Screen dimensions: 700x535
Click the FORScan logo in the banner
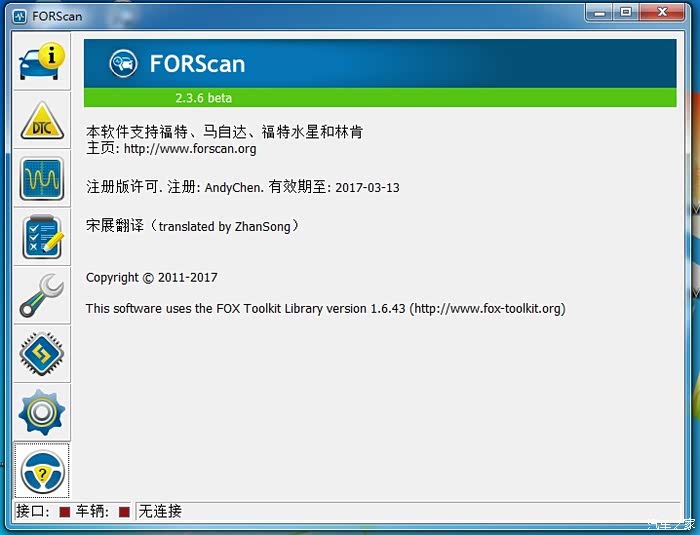pyautogui.click(x=123, y=63)
